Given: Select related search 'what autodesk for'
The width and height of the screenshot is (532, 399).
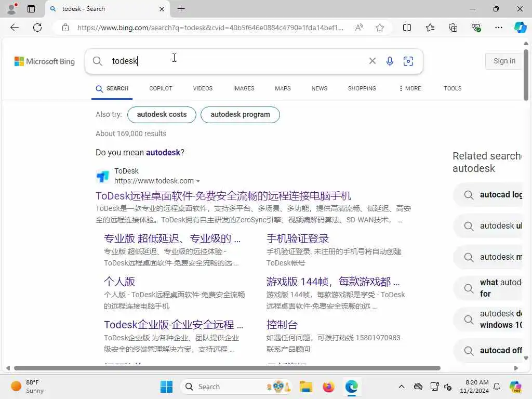Looking at the screenshot, I should point(488,288).
